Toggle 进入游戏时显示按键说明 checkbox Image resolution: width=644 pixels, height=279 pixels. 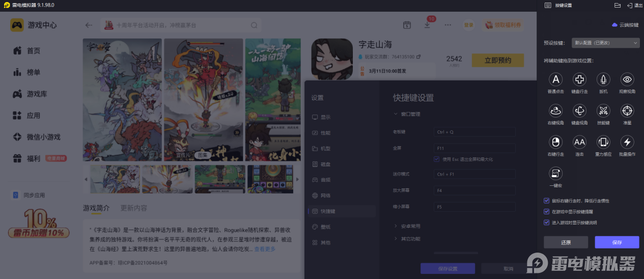(x=547, y=222)
